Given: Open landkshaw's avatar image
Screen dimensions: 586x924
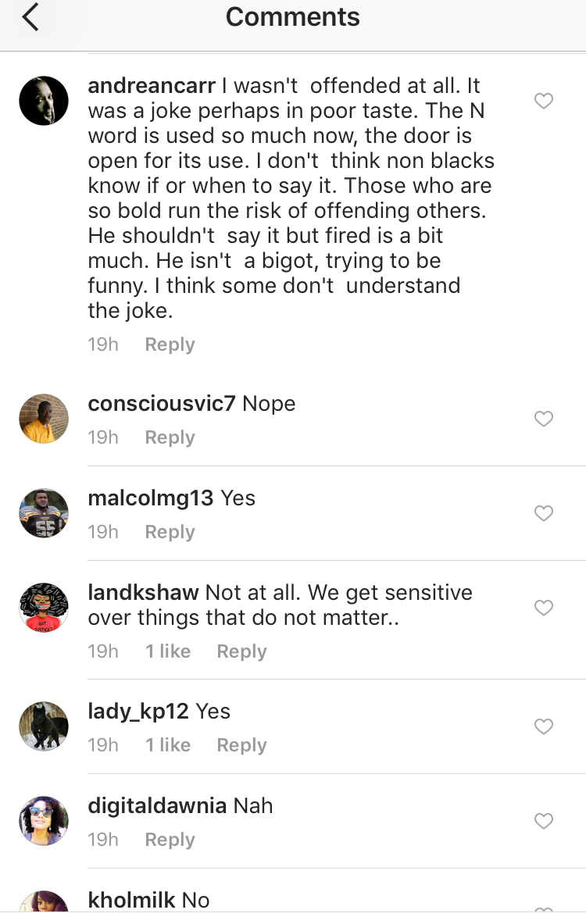Looking at the screenshot, I should tap(44, 608).
